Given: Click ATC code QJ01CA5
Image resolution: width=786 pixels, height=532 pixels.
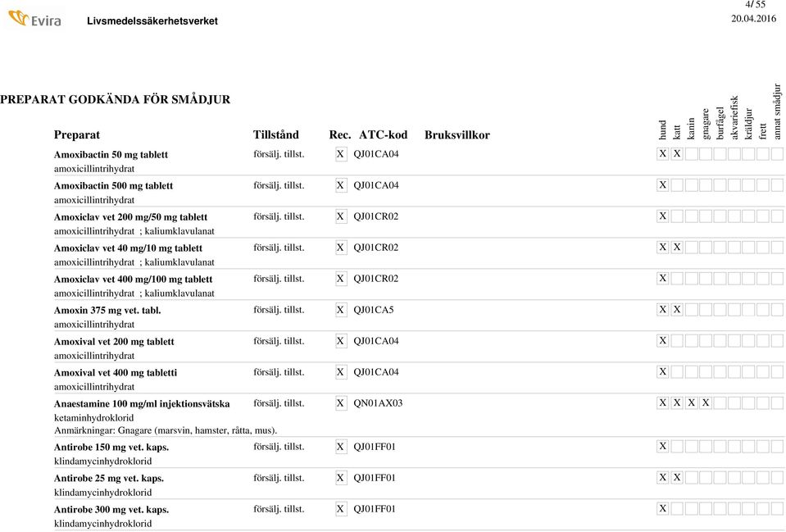Looking at the screenshot, I should click(374, 309).
